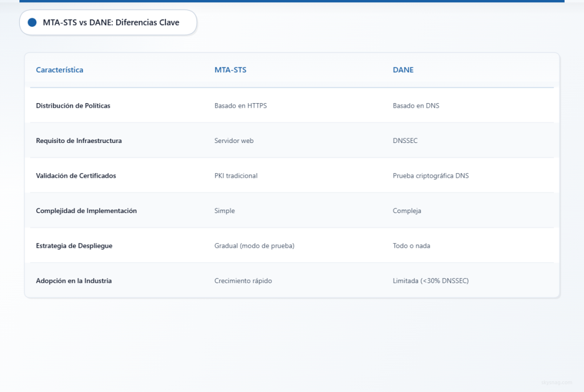Select the 'MTA-STS' column header
Screen dimensions: 584x392
tap(230, 70)
